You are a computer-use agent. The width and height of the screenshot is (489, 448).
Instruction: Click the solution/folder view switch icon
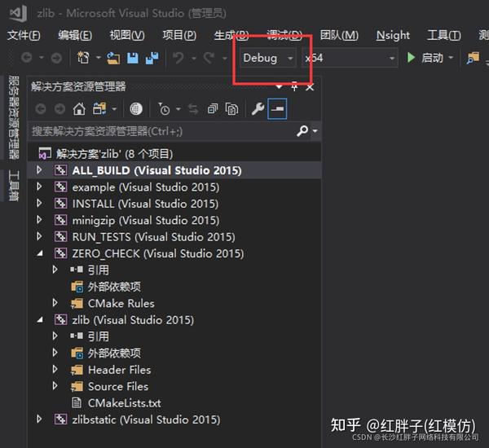click(x=99, y=109)
